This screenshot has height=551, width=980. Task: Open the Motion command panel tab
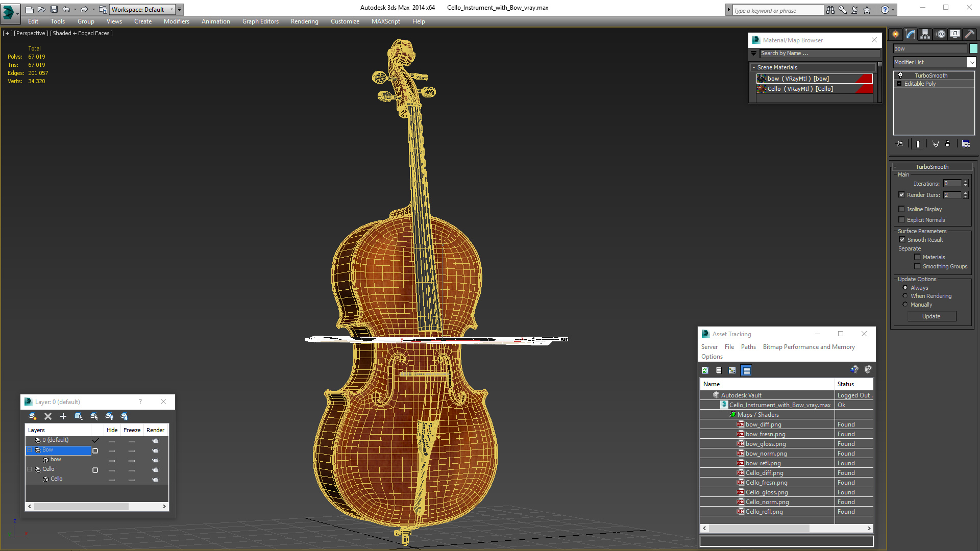coord(940,34)
